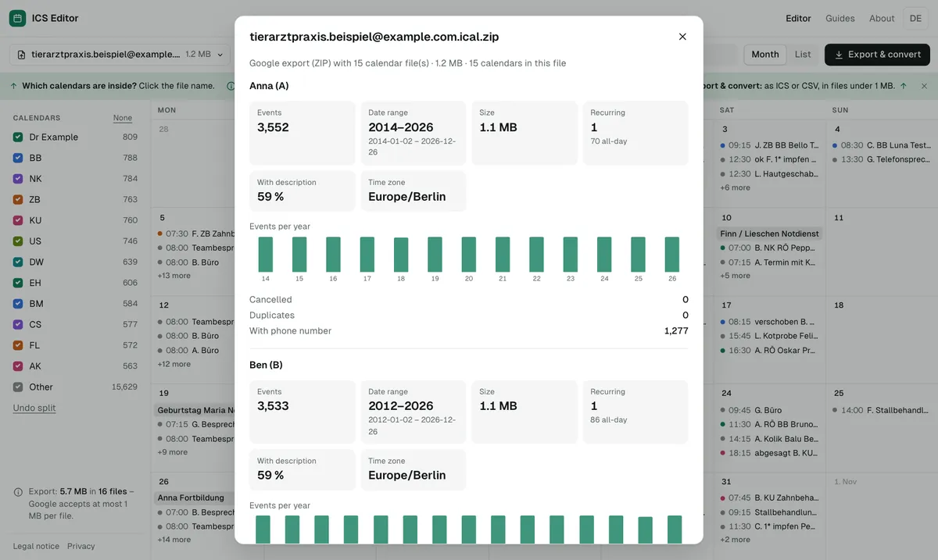Open the Anna Fortbildung all-day event
938x560 pixels.
click(195, 498)
